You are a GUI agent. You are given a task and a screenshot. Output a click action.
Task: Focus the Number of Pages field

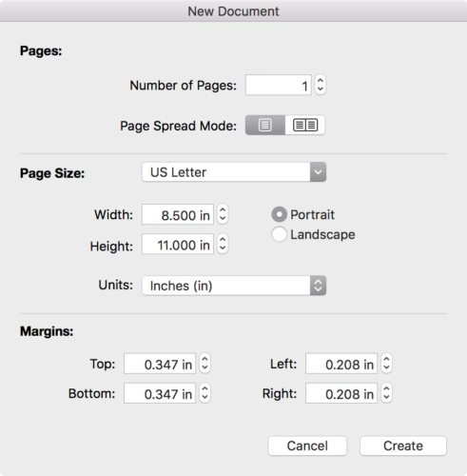[x=279, y=85]
